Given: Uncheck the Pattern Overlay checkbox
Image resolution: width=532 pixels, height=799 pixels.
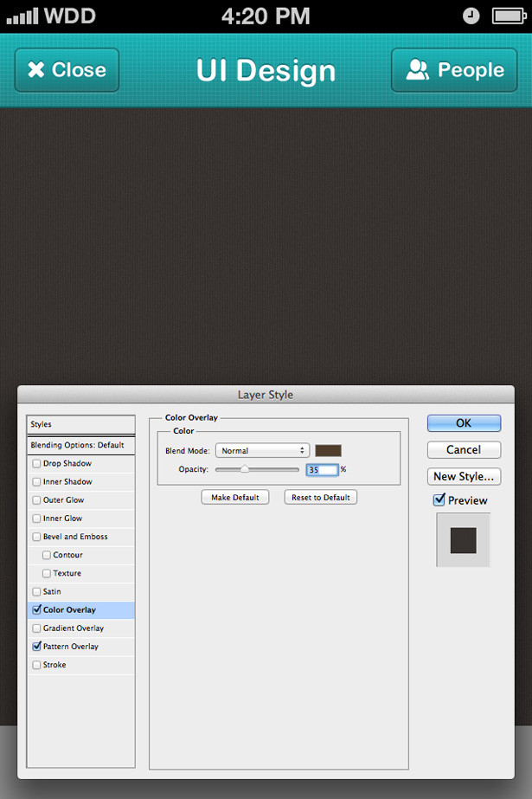Looking at the screenshot, I should pos(36,647).
